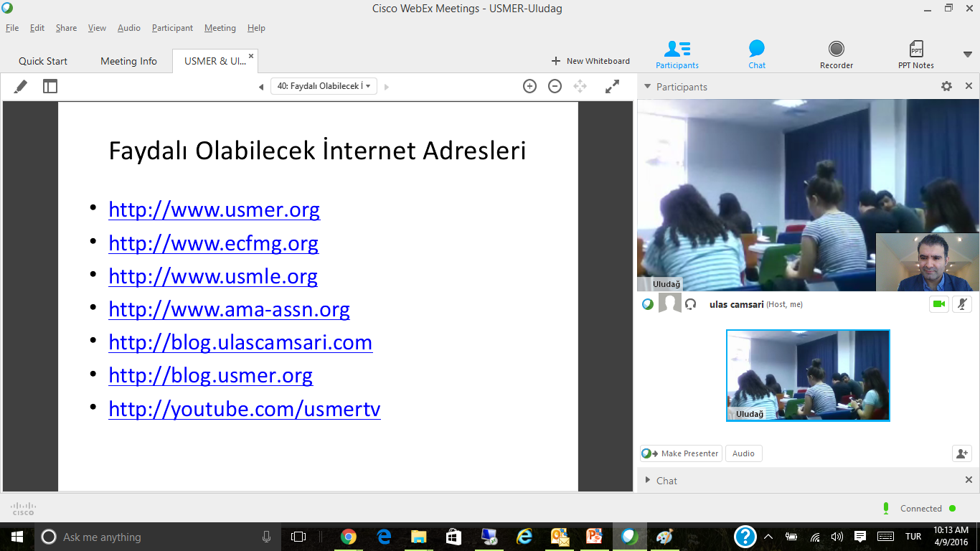This screenshot has height=551, width=980.
Task: Switch to Meeting Info tab
Action: click(128, 61)
